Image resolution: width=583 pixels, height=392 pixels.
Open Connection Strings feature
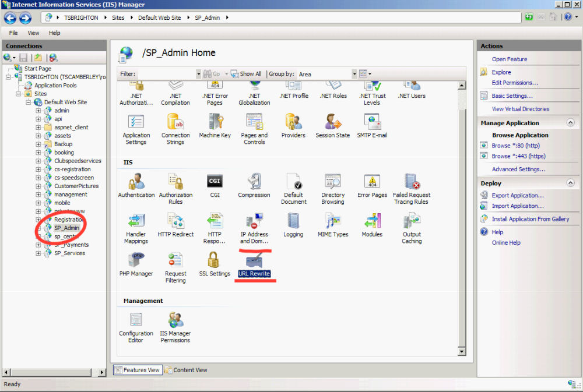click(x=175, y=129)
